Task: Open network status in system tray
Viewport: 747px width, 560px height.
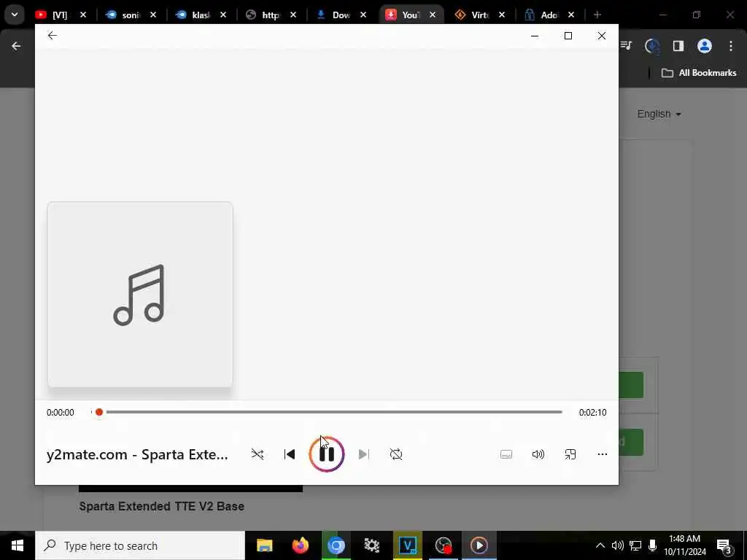Action: click(635, 545)
